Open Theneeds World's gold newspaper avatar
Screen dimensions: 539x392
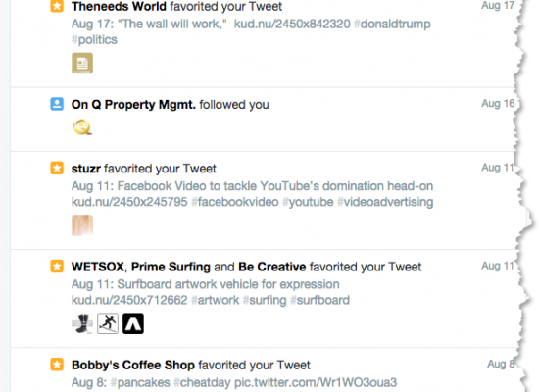coord(82,63)
